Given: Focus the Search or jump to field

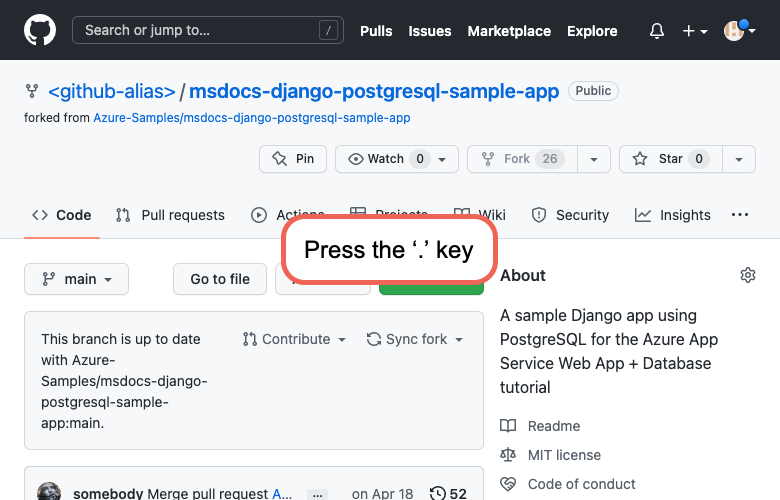Looking at the screenshot, I should point(205,31).
